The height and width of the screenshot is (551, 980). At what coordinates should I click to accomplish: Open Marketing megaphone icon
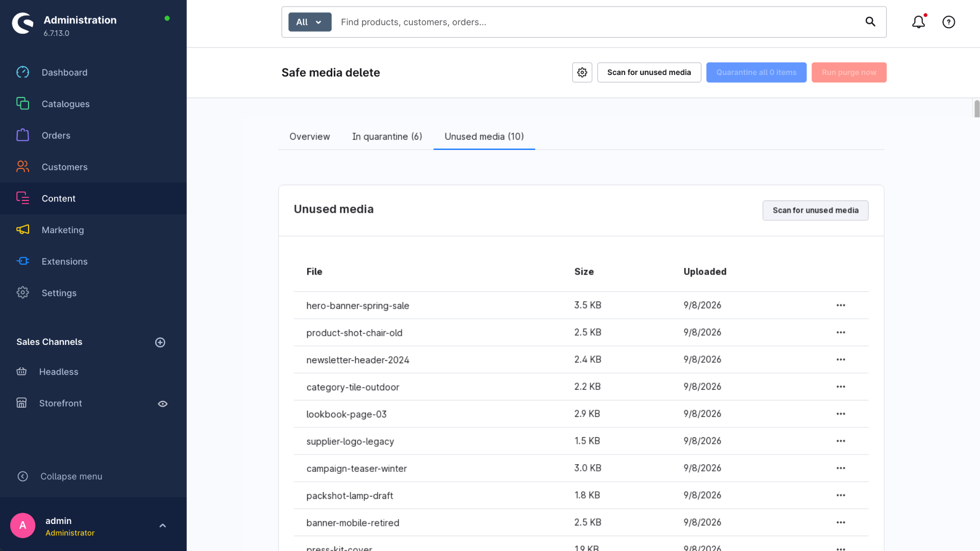[23, 230]
